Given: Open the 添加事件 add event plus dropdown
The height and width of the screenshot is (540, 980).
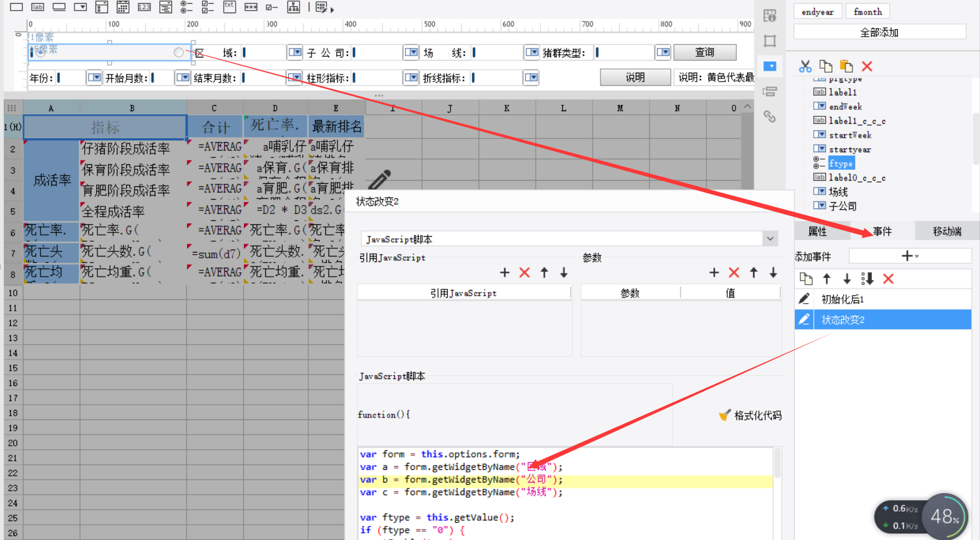Looking at the screenshot, I should [910, 256].
